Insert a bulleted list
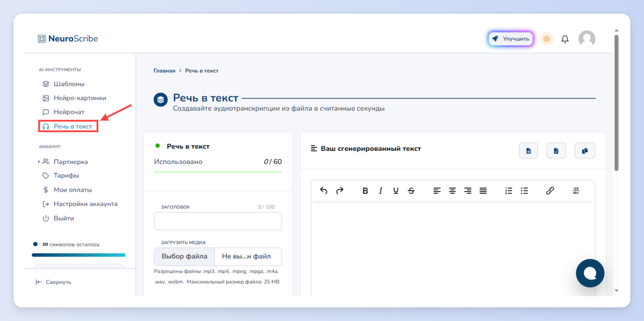Image resolution: width=644 pixels, height=321 pixels. [x=524, y=191]
